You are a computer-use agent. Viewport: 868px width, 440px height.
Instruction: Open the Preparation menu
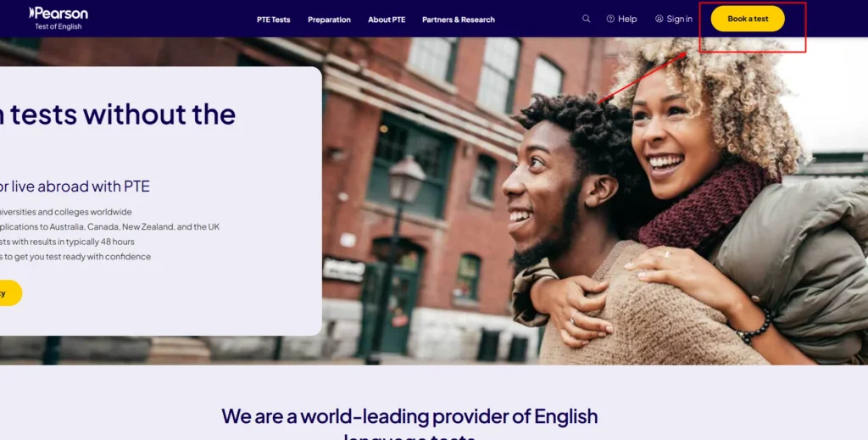pyautogui.click(x=330, y=19)
